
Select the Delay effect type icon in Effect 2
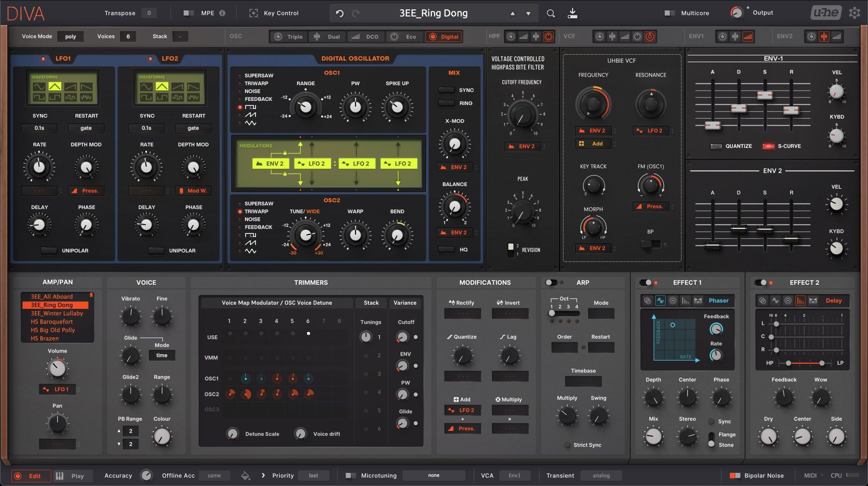tap(800, 300)
